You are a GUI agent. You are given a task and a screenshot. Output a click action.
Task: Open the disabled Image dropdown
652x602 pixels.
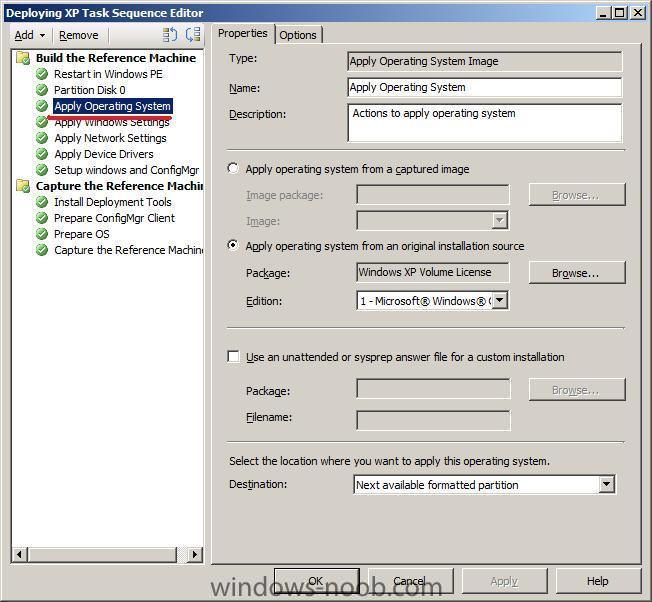[500, 220]
